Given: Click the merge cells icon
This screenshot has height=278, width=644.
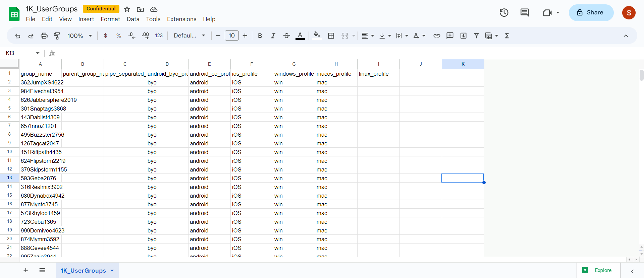Looking at the screenshot, I should pos(345,36).
